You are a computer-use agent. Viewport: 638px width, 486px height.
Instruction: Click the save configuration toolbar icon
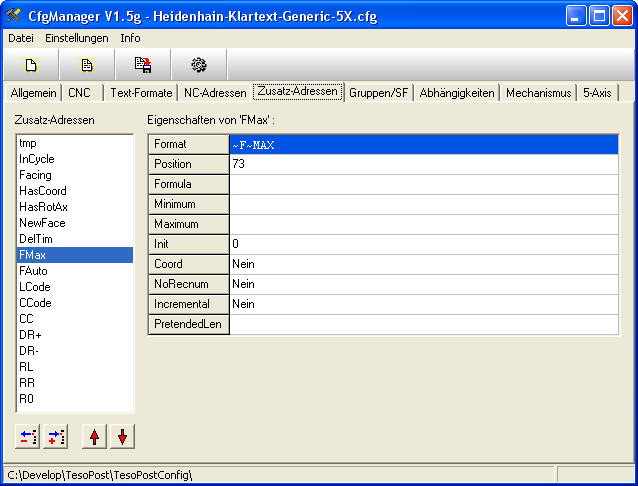143,65
